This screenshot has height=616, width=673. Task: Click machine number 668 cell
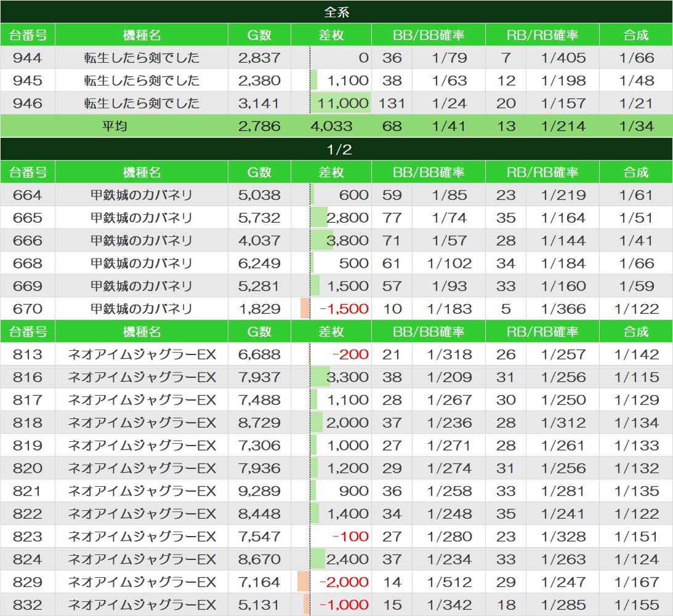pyautogui.click(x=28, y=263)
